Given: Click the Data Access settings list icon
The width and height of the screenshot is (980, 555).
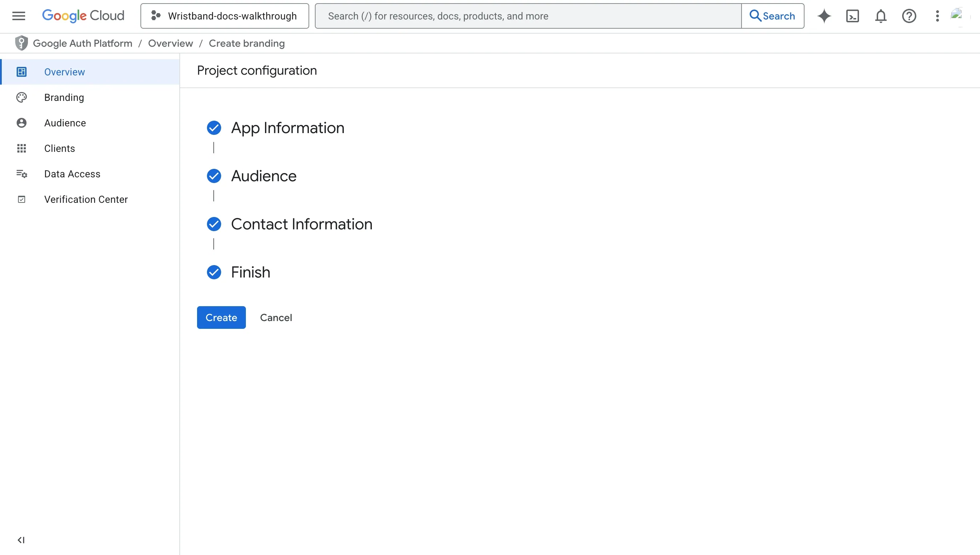Looking at the screenshot, I should pos(22,174).
